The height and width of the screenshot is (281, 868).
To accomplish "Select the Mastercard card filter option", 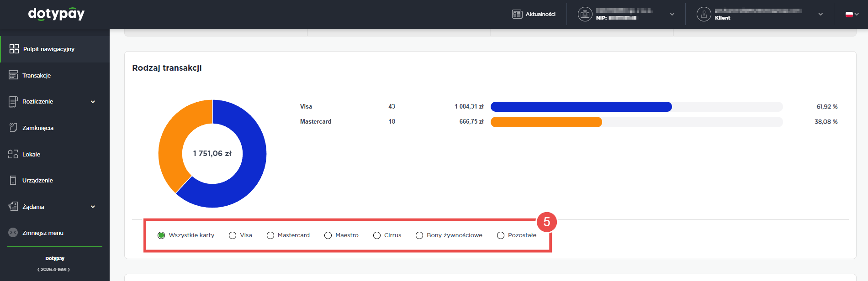I will tap(270, 235).
